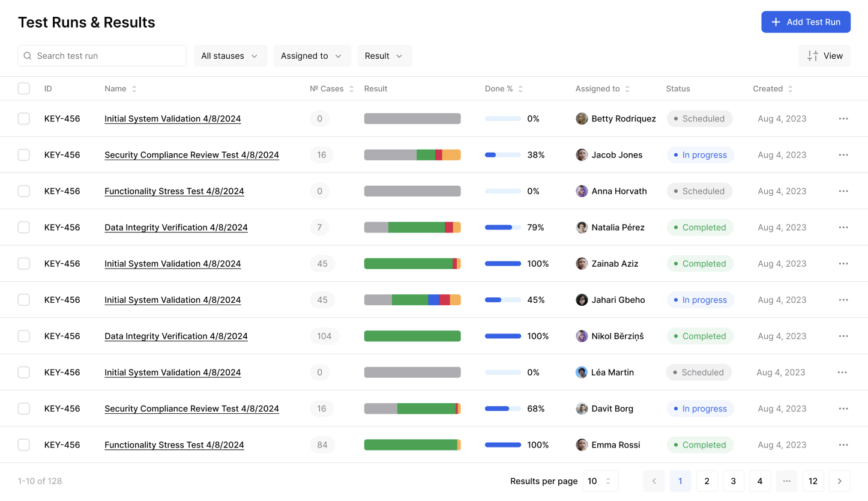This screenshot has height=501, width=868.
Task: Open the Result filter dropdown
Action: click(384, 56)
